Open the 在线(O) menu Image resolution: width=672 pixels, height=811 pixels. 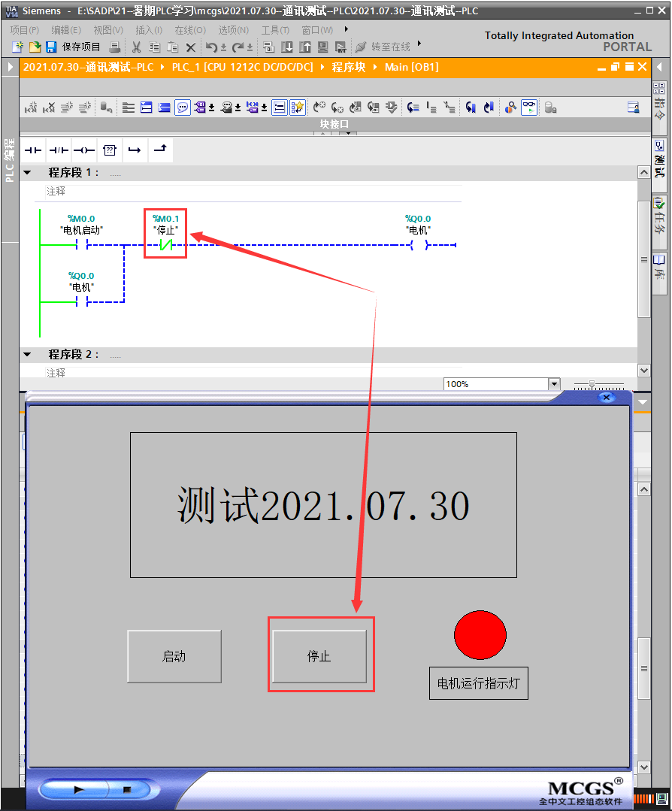(x=190, y=30)
